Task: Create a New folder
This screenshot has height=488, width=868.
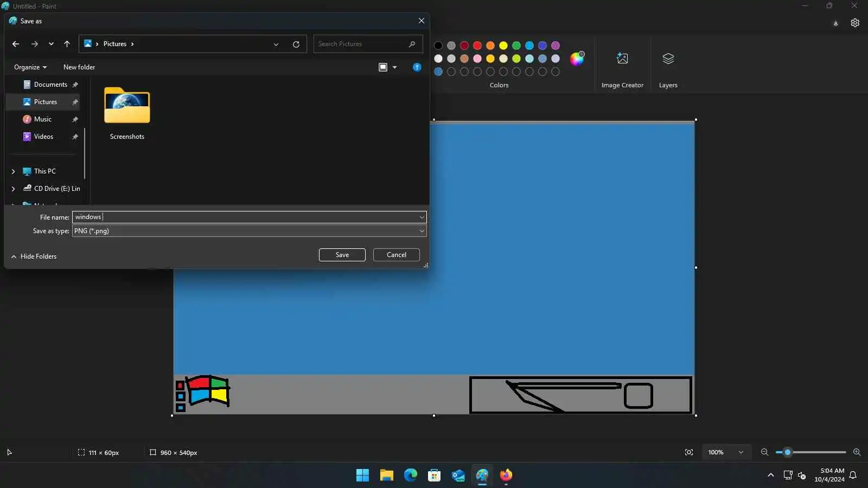Action: [79, 67]
